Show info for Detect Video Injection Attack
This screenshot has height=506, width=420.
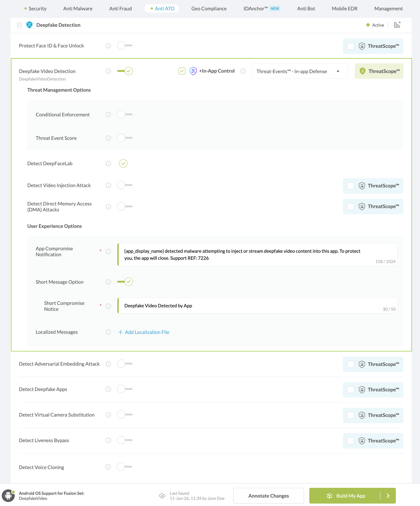108,185
